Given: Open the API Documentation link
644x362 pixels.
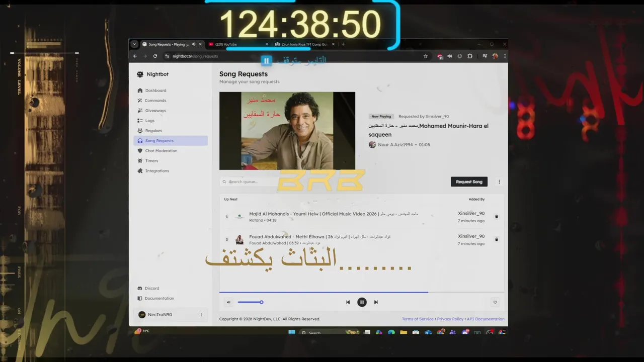Looking at the screenshot, I should point(486,319).
